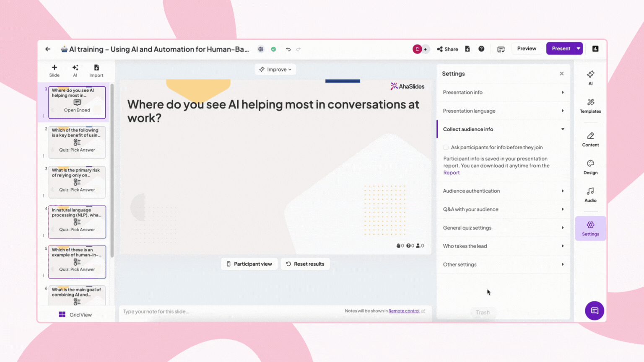The image size is (644, 362).
Task: Click the presentation title text
Action: coord(159,49)
